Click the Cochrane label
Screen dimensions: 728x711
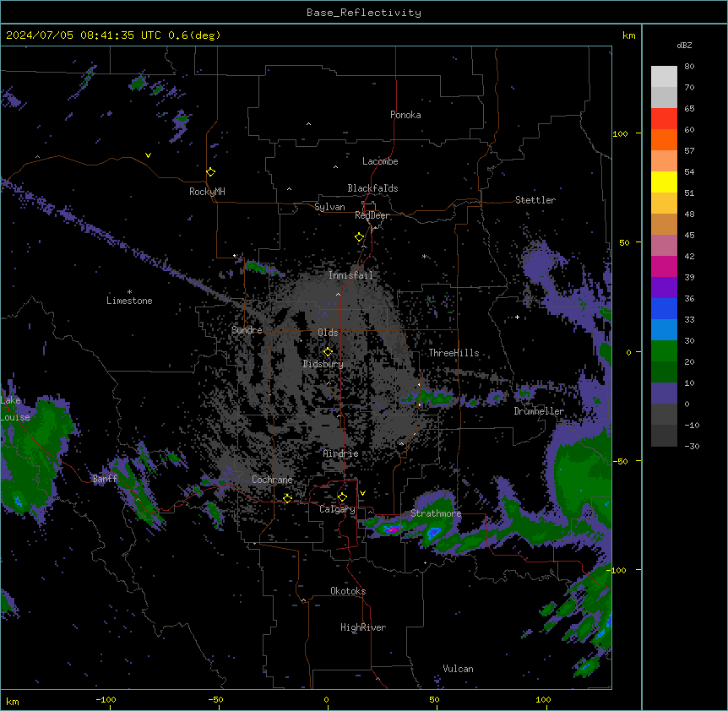coord(272,480)
